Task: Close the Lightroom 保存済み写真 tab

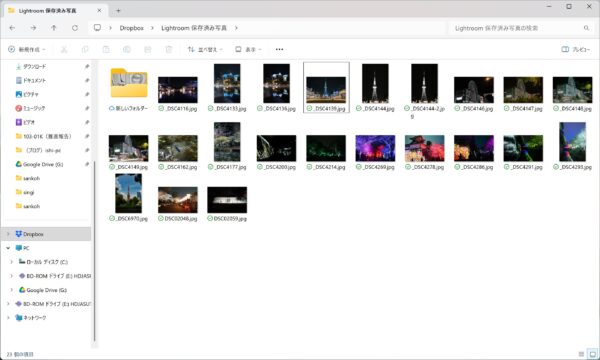Action: tap(99, 11)
